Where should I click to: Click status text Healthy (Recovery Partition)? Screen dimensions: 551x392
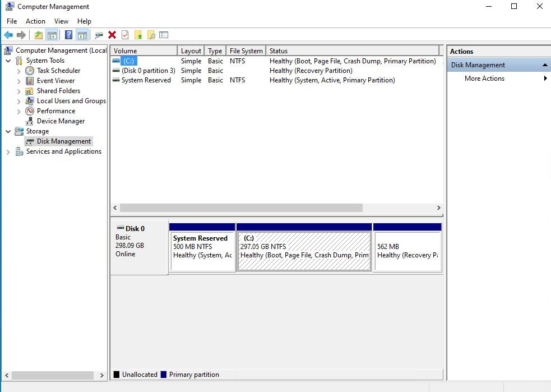311,70
